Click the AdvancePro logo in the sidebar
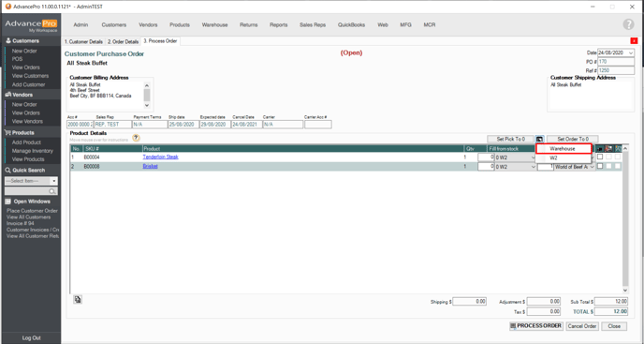 pyautogui.click(x=31, y=25)
